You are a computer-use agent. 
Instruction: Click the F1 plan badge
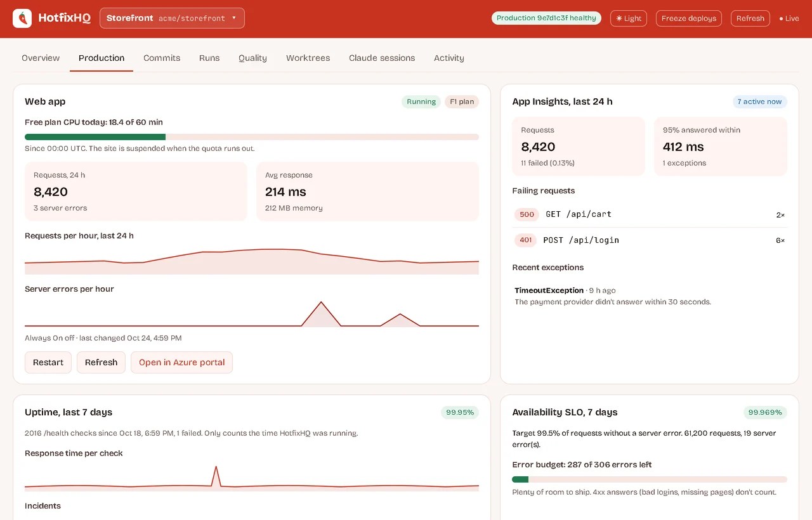pyautogui.click(x=462, y=101)
